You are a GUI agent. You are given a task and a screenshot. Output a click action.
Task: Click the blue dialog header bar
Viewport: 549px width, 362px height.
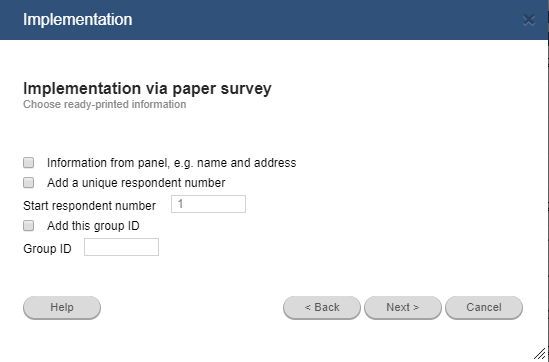coord(274,20)
